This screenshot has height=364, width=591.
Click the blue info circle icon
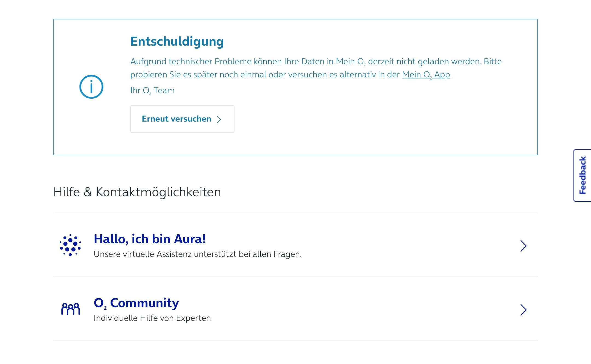91,87
